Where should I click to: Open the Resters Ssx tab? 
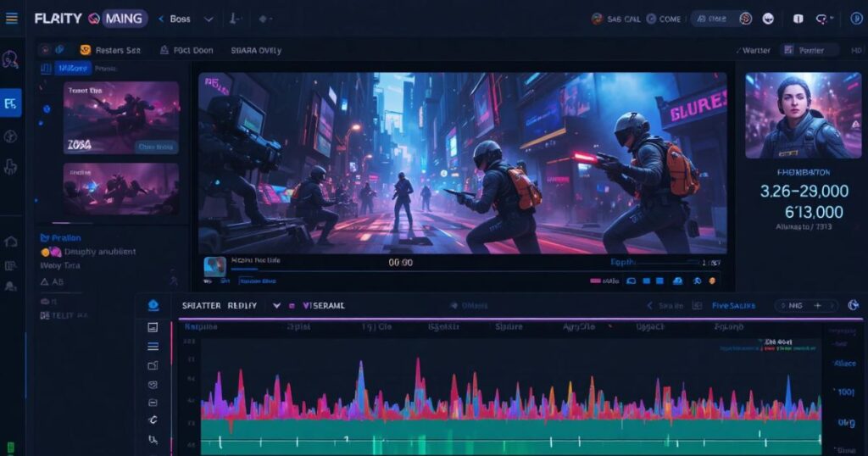[118, 50]
